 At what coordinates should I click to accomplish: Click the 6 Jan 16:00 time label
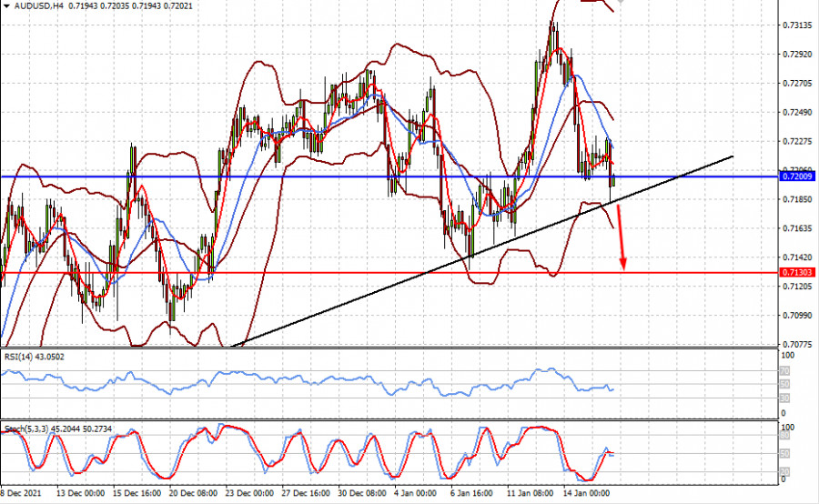tap(471, 493)
